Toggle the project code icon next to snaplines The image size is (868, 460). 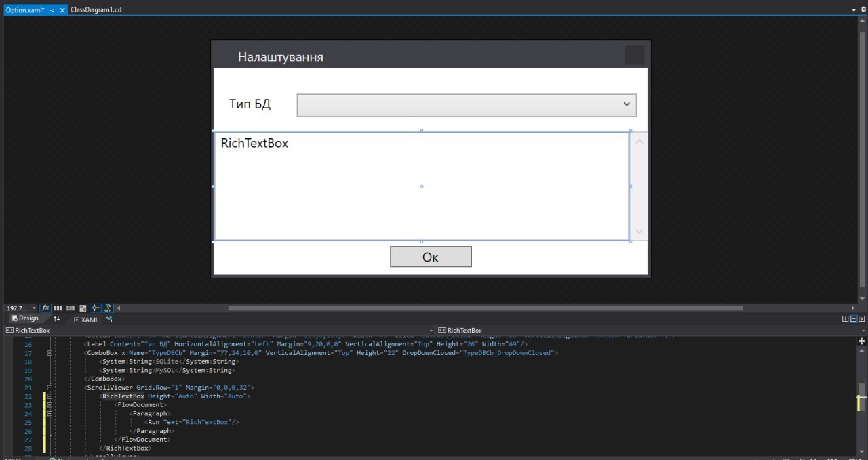click(x=108, y=308)
